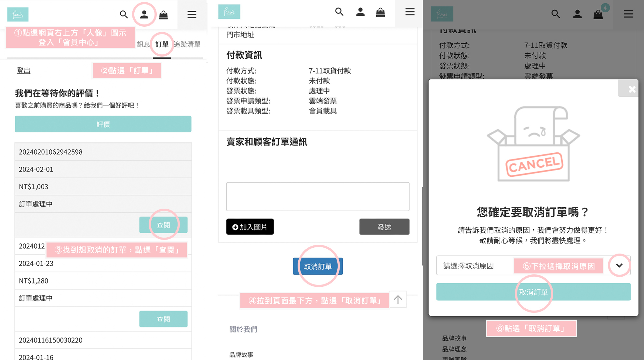Expand cancel reason dropdown chevron
The width and height of the screenshot is (644, 360).
[x=619, y=265]
